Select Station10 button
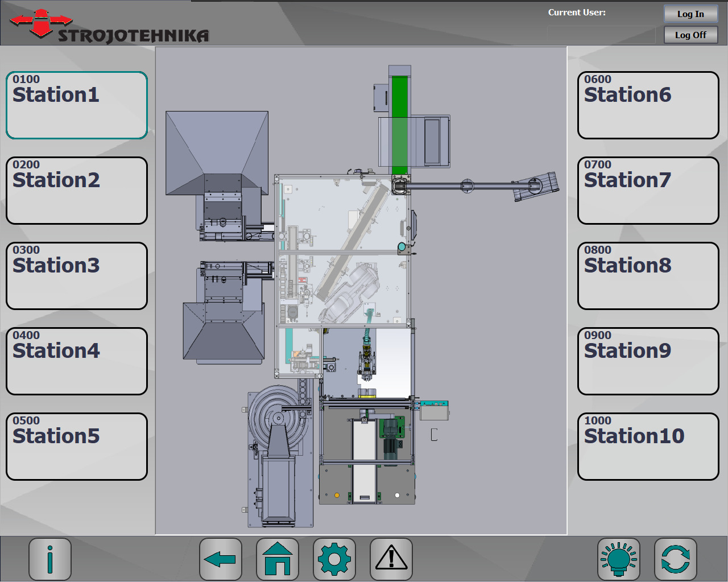Viewport: 728px width, 582px height. [648, 447]
